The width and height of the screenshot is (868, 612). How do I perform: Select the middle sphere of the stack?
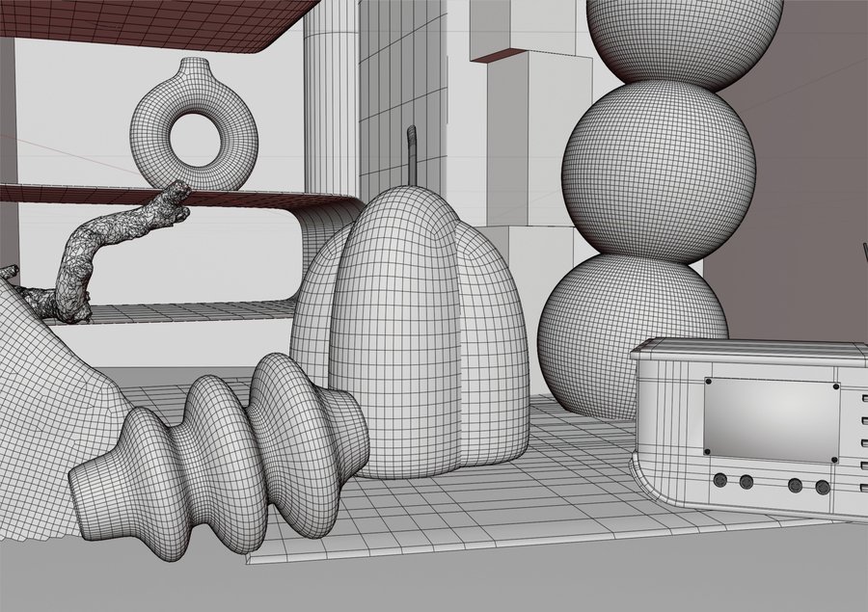click(x=659, y=171)
